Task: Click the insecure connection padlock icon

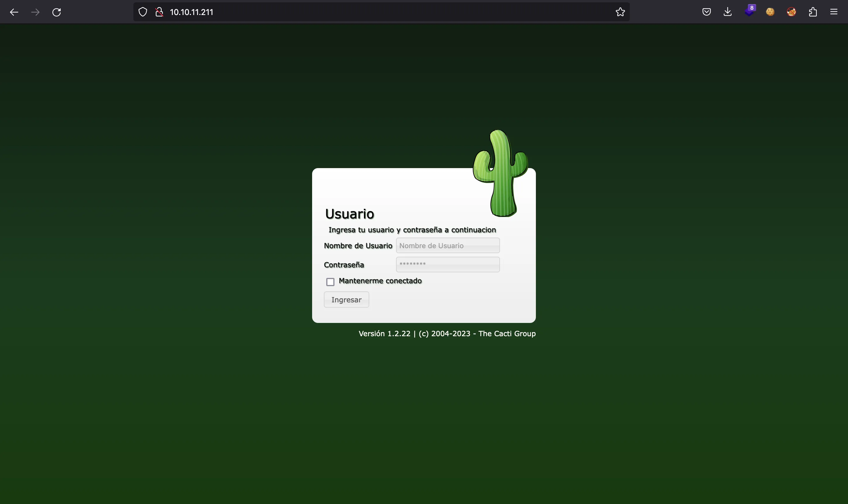Action: pyautogui.click(x=159, y=12)
